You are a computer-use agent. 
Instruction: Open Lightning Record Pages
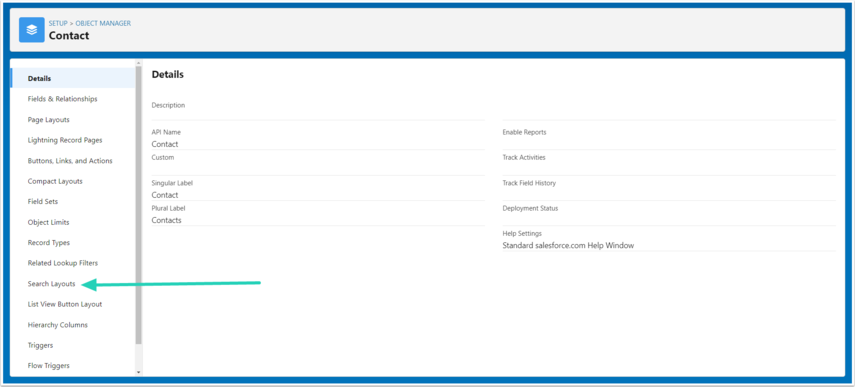pyautogui.click(x=65, y=140)
